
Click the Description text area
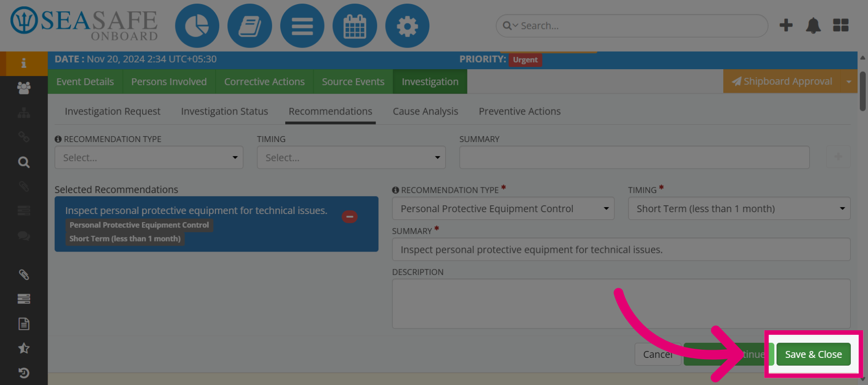pos(621,304)
